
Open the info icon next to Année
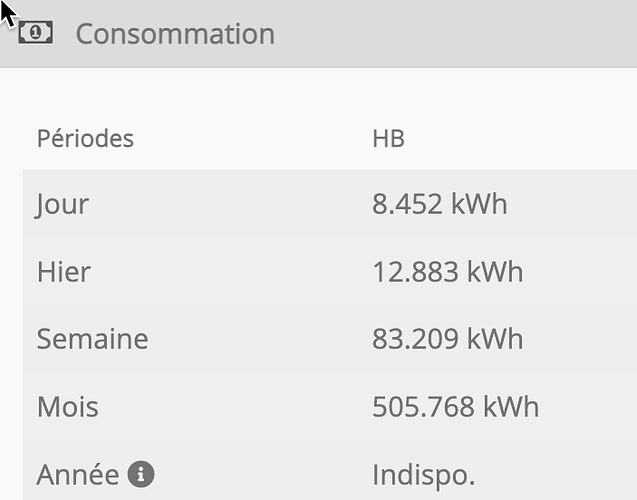(141, 474)
